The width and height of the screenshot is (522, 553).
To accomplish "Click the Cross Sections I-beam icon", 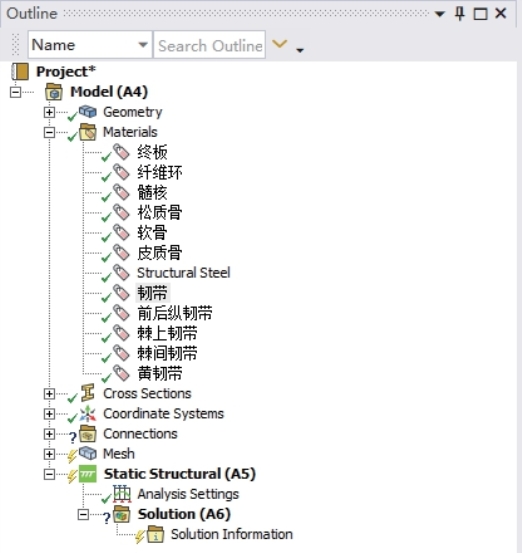I will (x=88, y=393).
